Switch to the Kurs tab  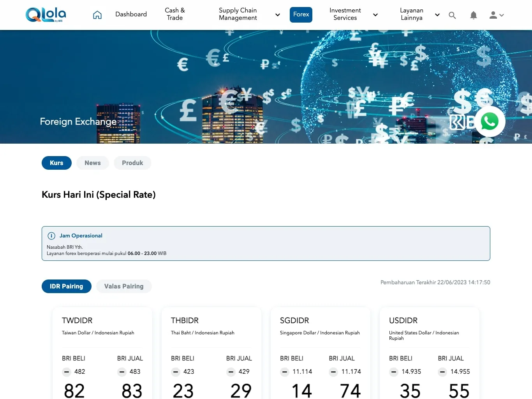point(56,163)
